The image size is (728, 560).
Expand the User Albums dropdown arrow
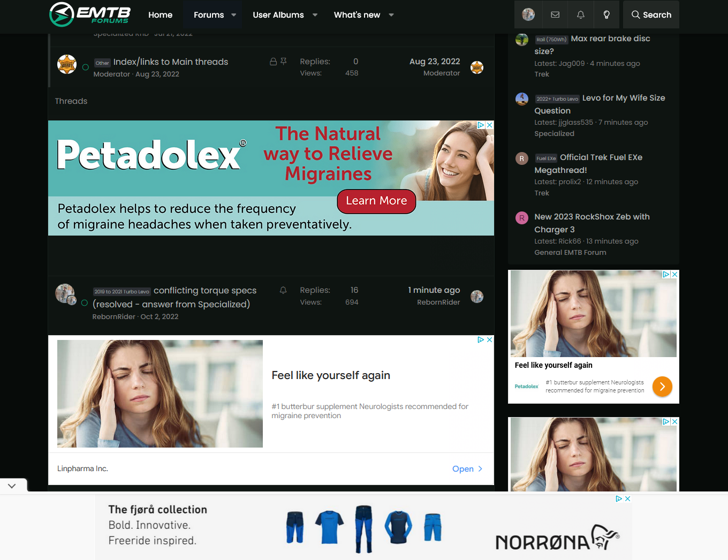click(x=315, y=15)
